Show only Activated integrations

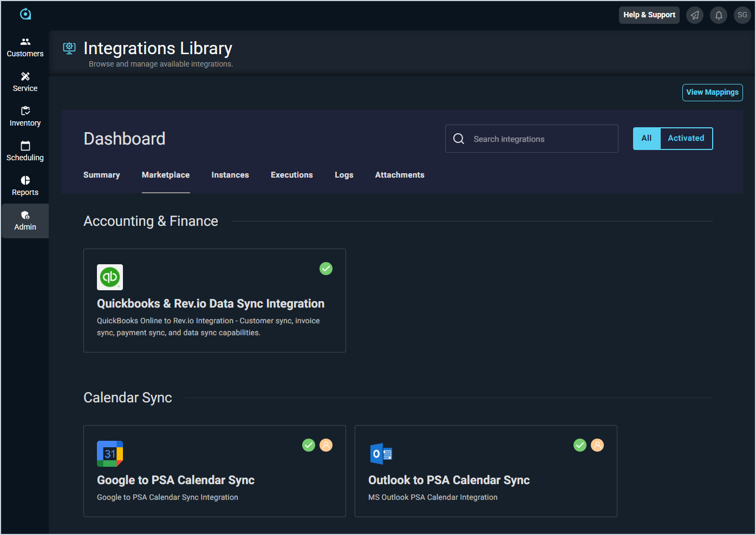click(686, 139)
